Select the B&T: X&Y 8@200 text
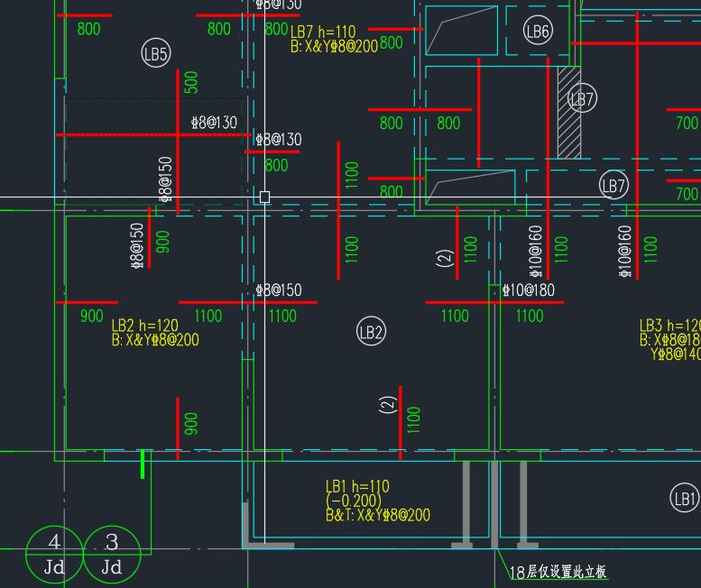 (x=378, y=515)
